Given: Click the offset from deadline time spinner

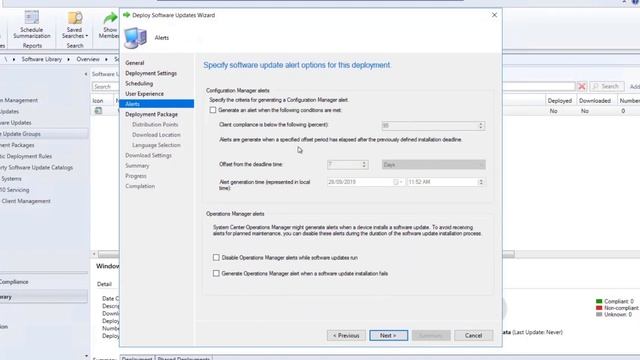Looking at the screenshot, I should (x=364, y=164).
